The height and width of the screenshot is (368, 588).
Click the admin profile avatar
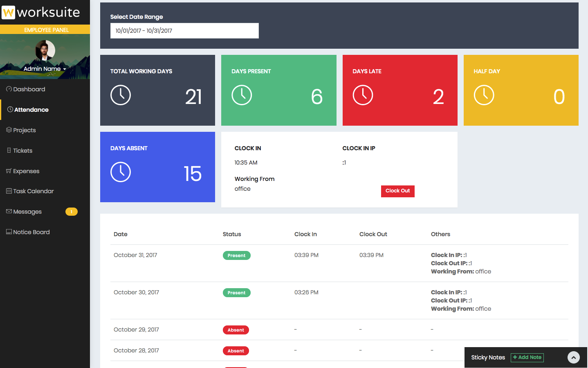click(45, 50)
